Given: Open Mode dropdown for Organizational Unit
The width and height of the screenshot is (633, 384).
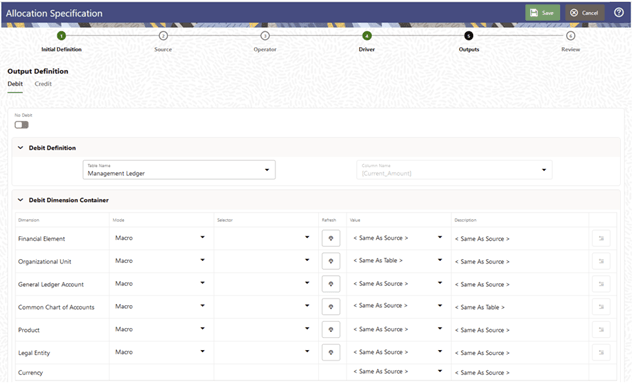Looking at the screenshot, I should tap(160, 261).
